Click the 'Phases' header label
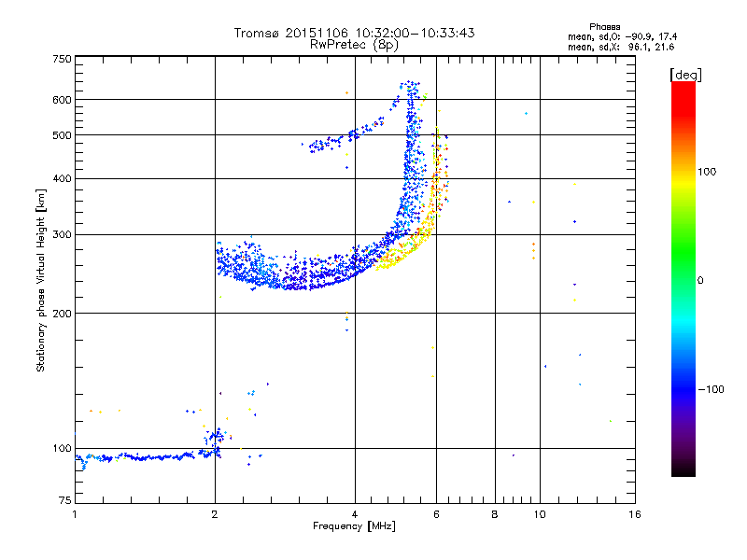This screenshot has width=747, height=560. 604,27
